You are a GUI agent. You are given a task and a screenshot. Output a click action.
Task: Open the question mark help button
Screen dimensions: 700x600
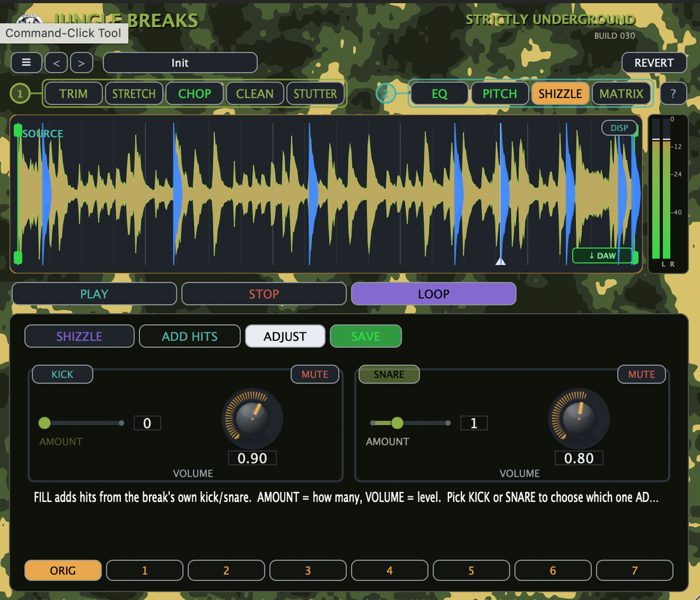point(673,94)
